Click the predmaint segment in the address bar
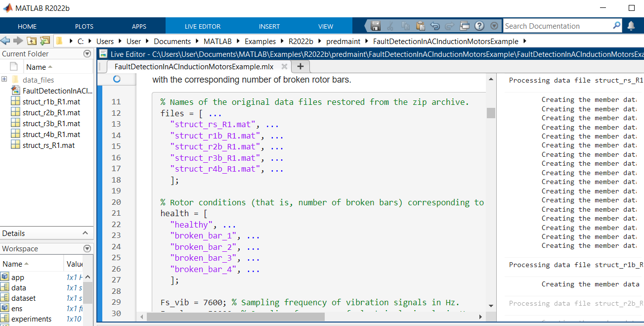 343,42
